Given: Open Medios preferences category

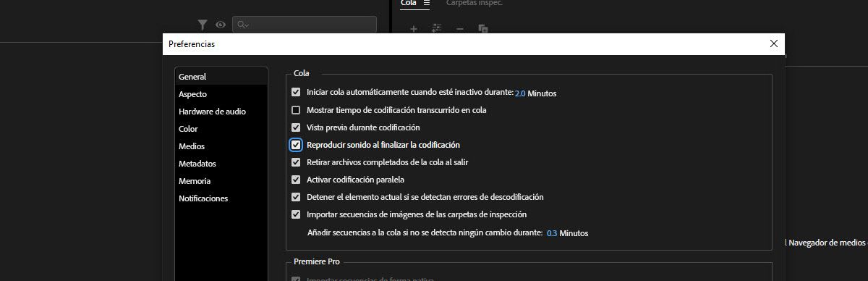Looking at the screenshot, I should [221, 146].
